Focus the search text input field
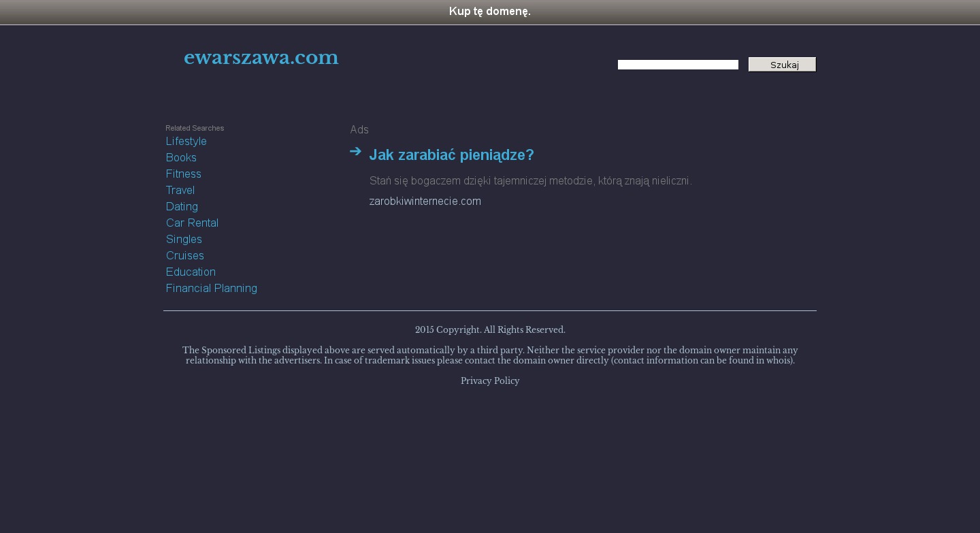Screen dimensions: 980x533 click(678, 65)
